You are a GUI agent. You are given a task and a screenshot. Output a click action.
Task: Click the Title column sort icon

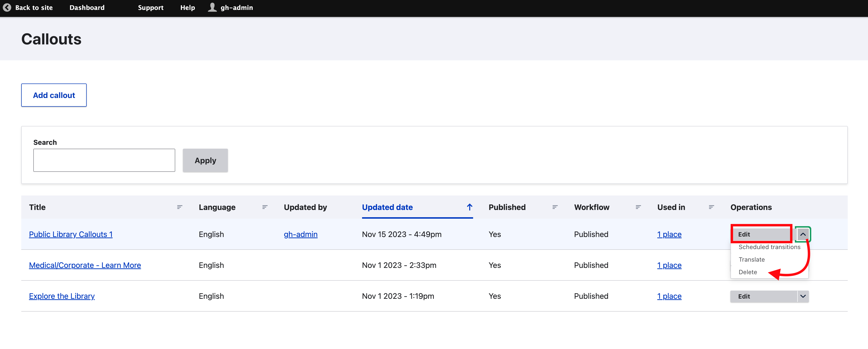tap(180, 207)
